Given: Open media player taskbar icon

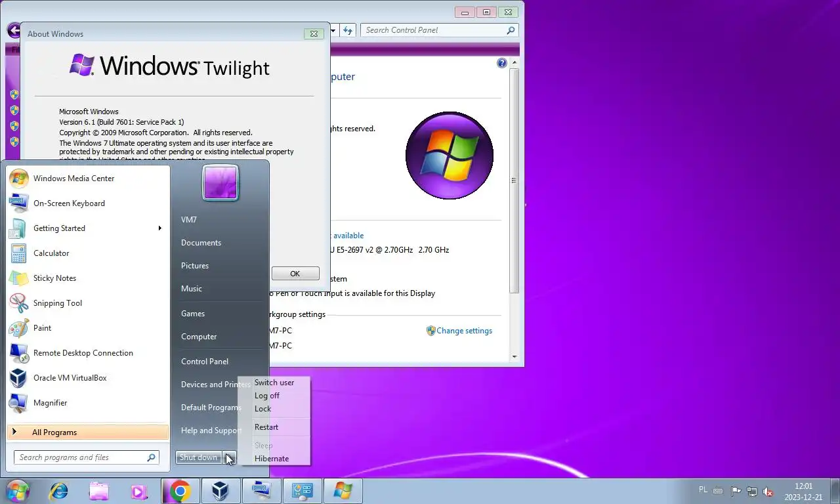Looking at the screenshot, I should (x=139, y=491).
